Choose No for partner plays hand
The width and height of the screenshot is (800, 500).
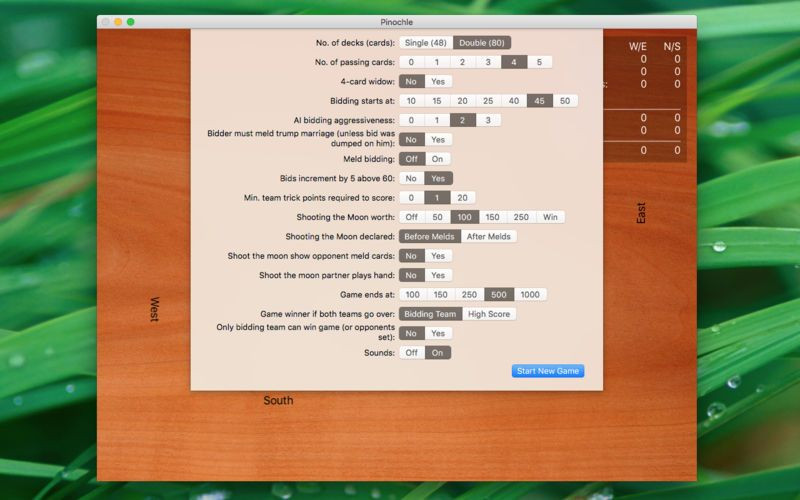click(411, 276)
